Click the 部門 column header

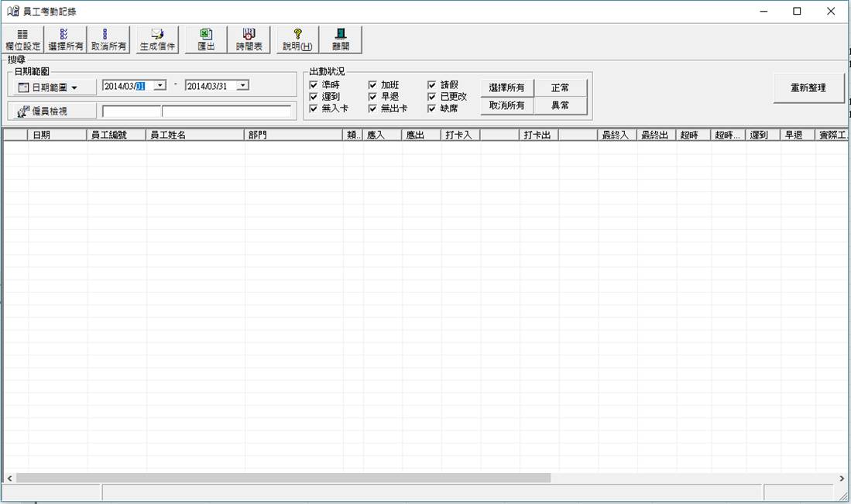tap(293, 135)
